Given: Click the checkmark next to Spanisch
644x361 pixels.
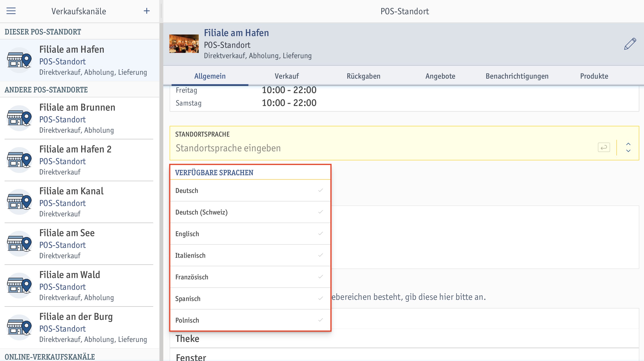Looking at the screenshot, I should (320, 298).
